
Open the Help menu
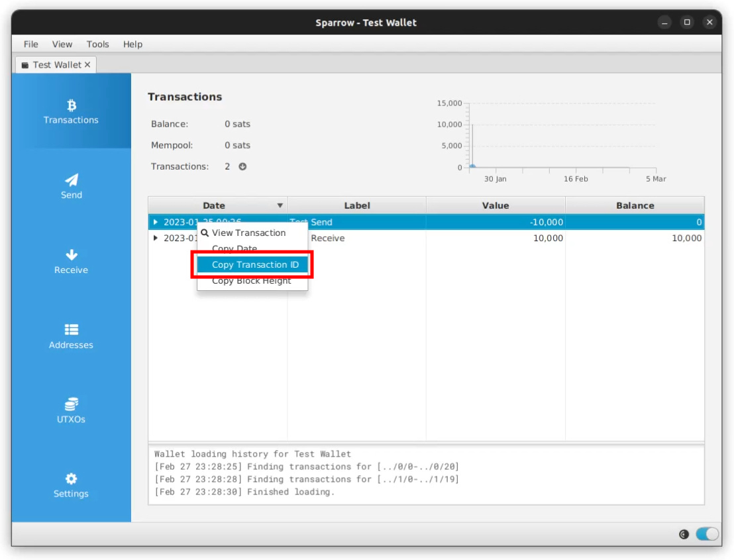[132, 44]
